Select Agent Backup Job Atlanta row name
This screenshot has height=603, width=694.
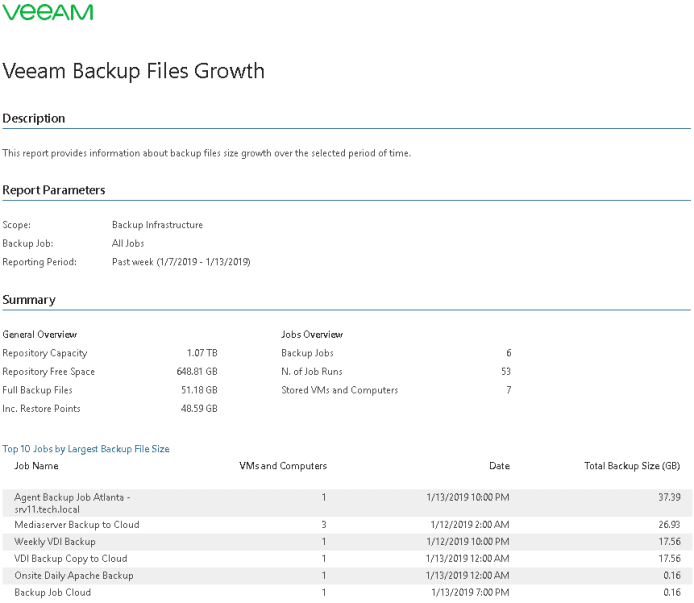pyautogui.click(x=72, y=503)
